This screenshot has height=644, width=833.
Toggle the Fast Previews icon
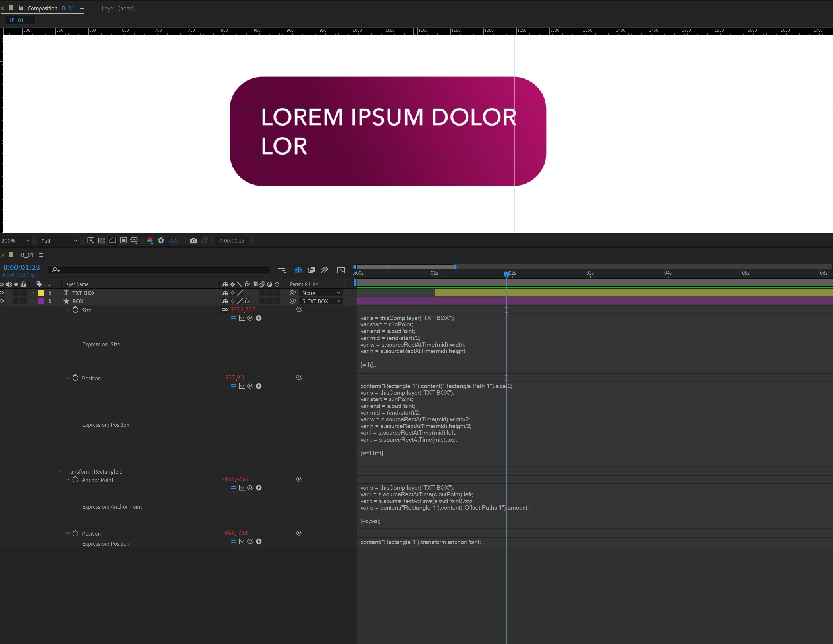click(x=91, y=241)
